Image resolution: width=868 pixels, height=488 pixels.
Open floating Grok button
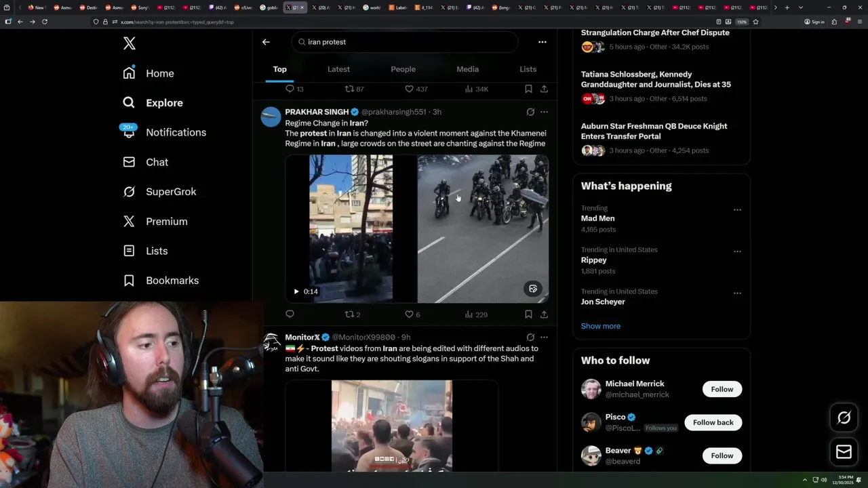(844, 418)
